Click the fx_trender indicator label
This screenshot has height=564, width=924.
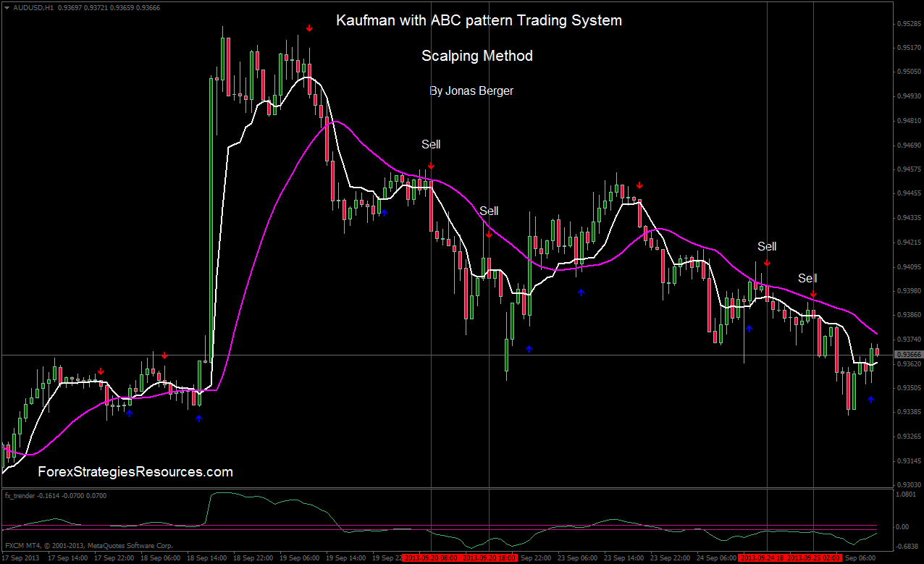[x=55, y=496]
